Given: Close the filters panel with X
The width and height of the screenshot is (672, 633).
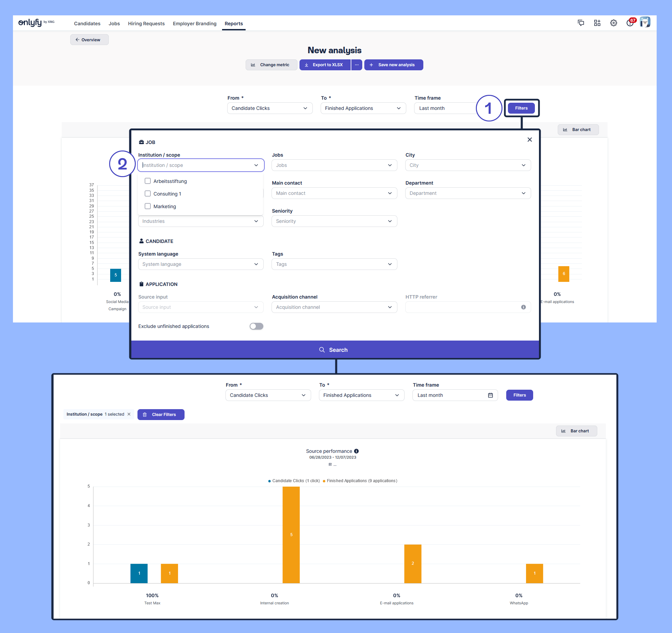Looking at the screenshot, I should (x=529, y=140).
